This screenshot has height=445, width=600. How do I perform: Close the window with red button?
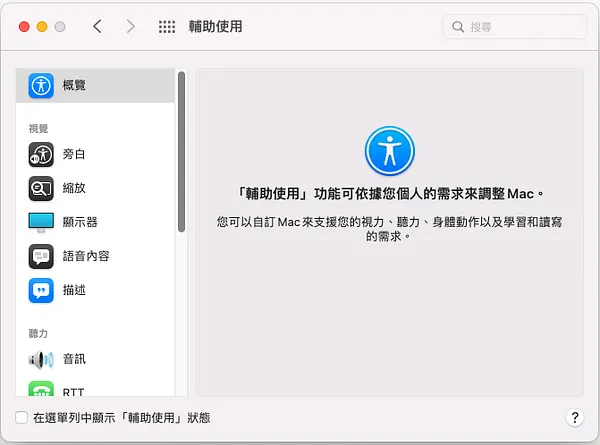[24, 27]
